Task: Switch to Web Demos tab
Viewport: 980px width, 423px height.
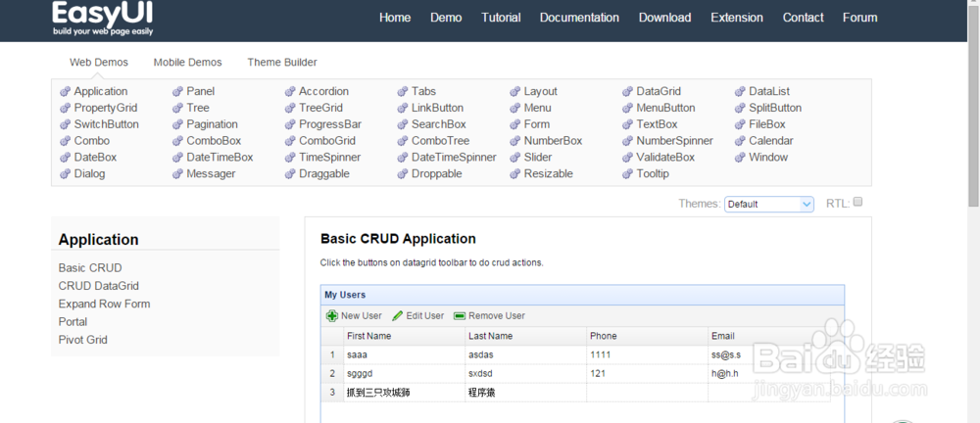Action: click(x=99, y=63)
